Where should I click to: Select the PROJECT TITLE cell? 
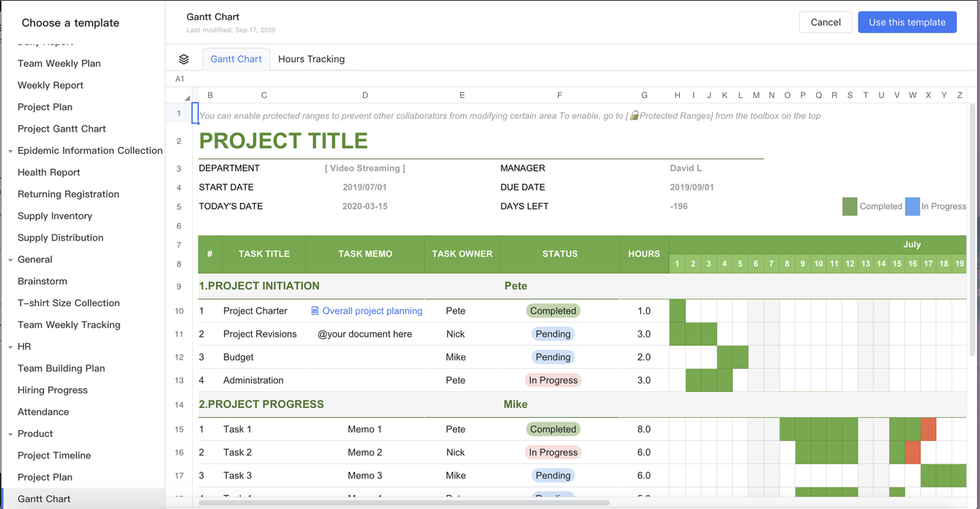point(283,141)
